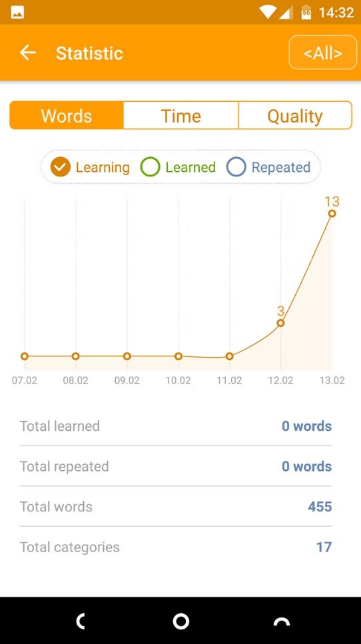Screen dimensions: 361x644
Task: Switch to the Time tab
Action: 180,116
